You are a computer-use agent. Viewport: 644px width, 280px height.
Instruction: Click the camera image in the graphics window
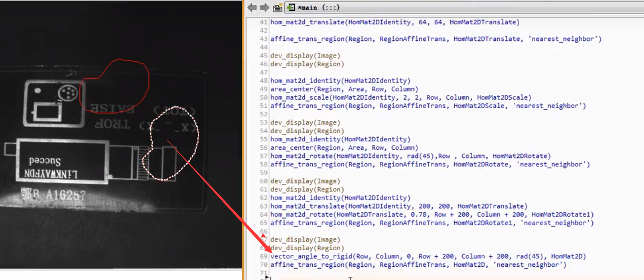click(121, 135)
